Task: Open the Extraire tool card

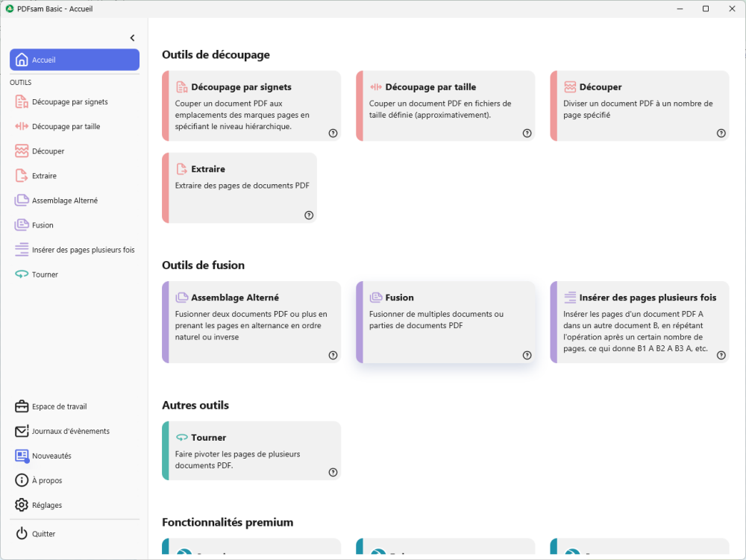Action: point(239,188)
